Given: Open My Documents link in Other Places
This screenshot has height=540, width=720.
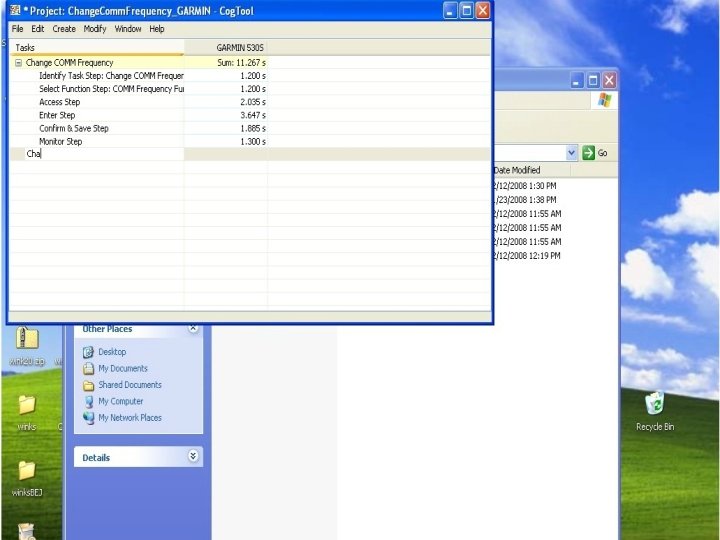Looking at the screenshot, I should (123, 368).
